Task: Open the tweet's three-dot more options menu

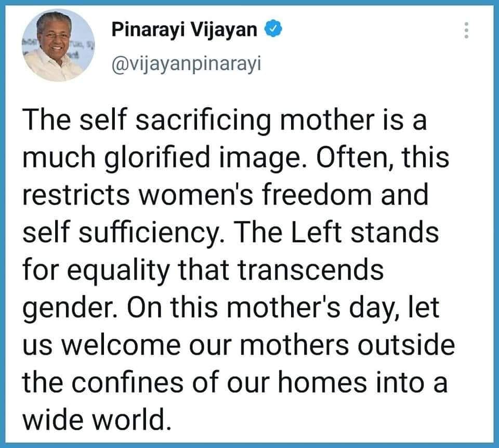Action: click(x=466, y=31)
